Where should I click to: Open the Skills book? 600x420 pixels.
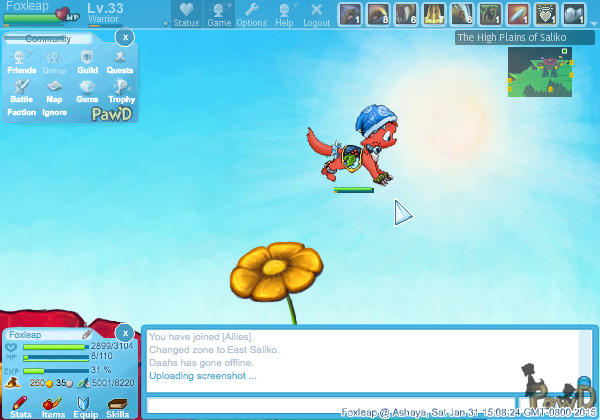118,405
